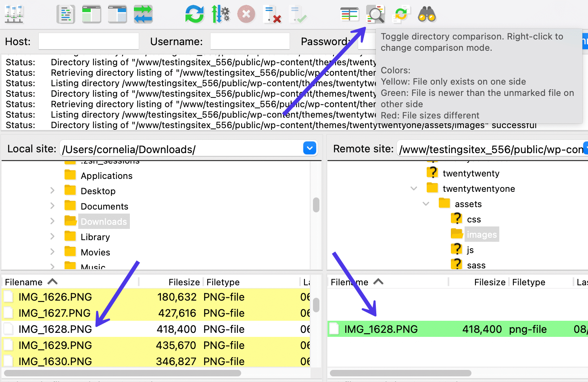Image resolution: width=588 pixels, height=382 pixels.
Task: Sort local files by Filesize column
Action: click(184, 282)
